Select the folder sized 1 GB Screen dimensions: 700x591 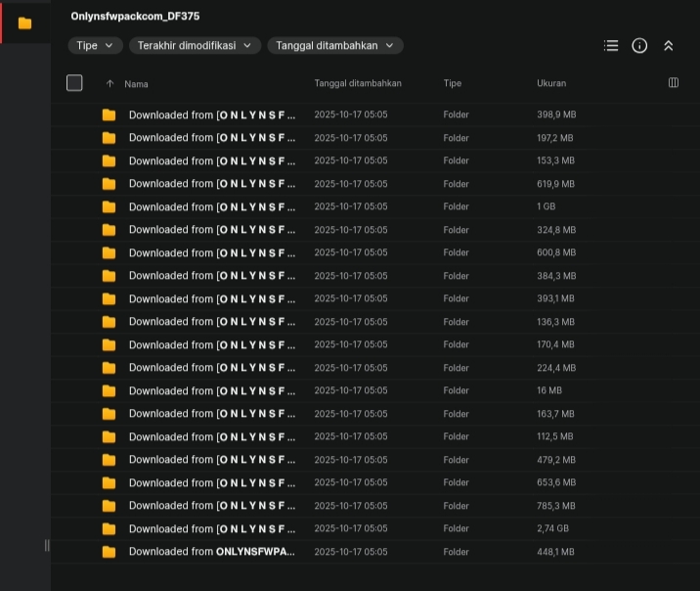coord(211,206)
